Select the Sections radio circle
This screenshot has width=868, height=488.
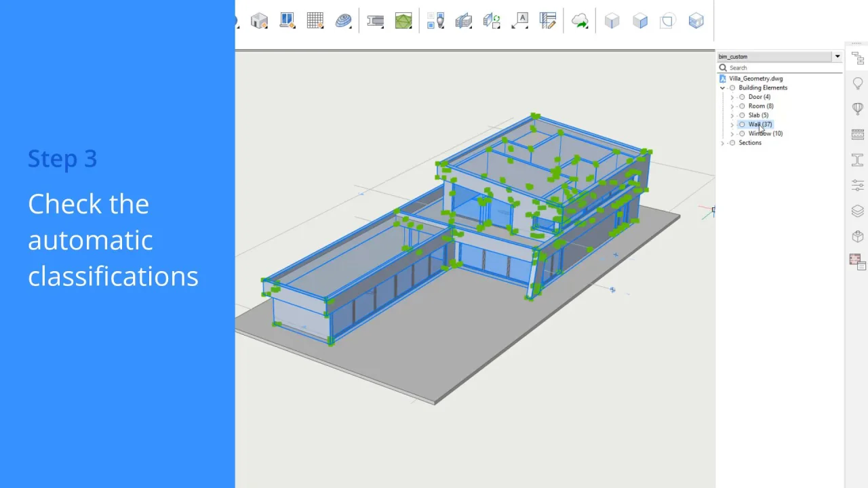(732, 143)
